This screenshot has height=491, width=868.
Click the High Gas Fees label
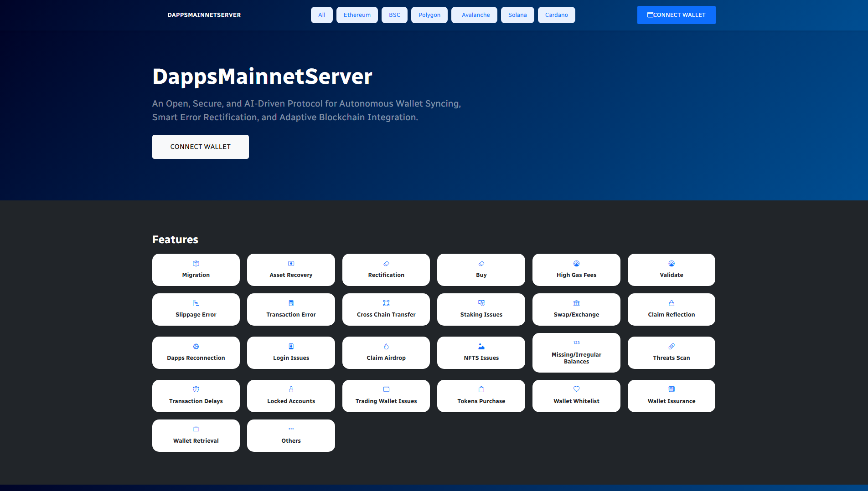point(576,275)
